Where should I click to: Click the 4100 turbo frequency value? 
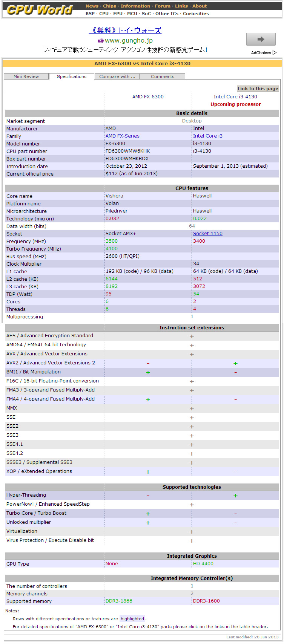pyautogui.click(x=112, y=249)
